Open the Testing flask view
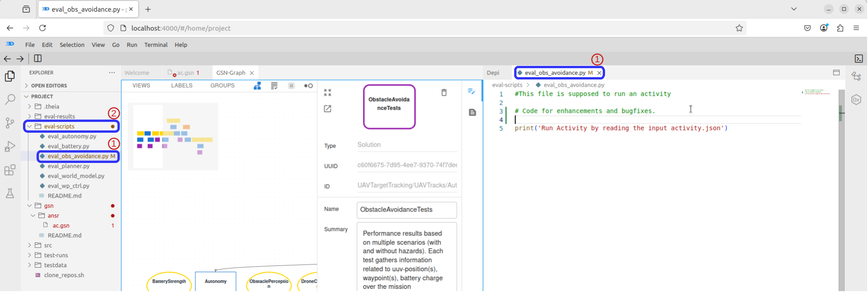 (x=10, y=194)
